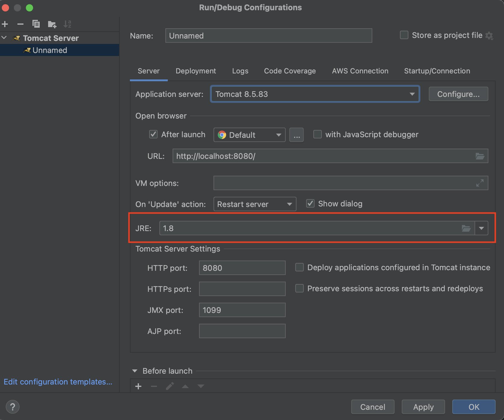Move Before launch task up

tap(185, 386)
